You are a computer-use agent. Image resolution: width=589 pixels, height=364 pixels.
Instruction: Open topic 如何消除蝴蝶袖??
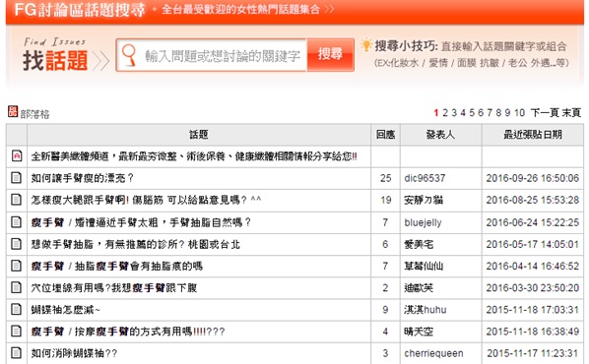pyautogui.click(x=74, y=353)
